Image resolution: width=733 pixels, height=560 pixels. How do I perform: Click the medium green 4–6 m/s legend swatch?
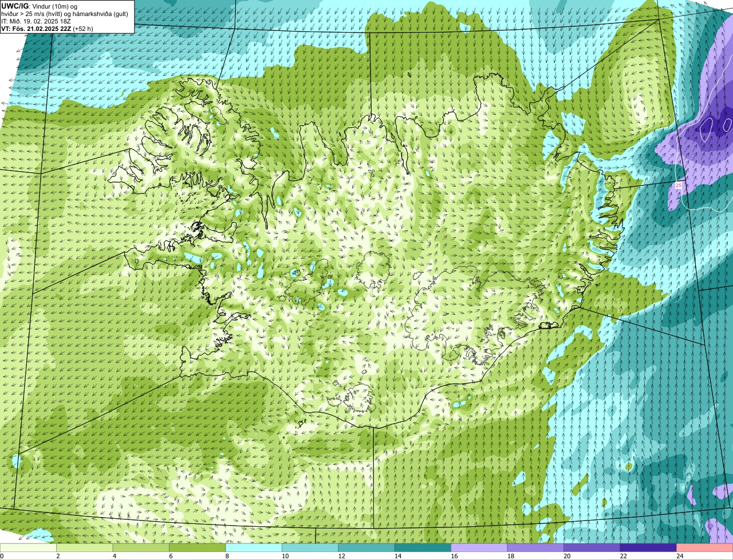click(142, 547)
